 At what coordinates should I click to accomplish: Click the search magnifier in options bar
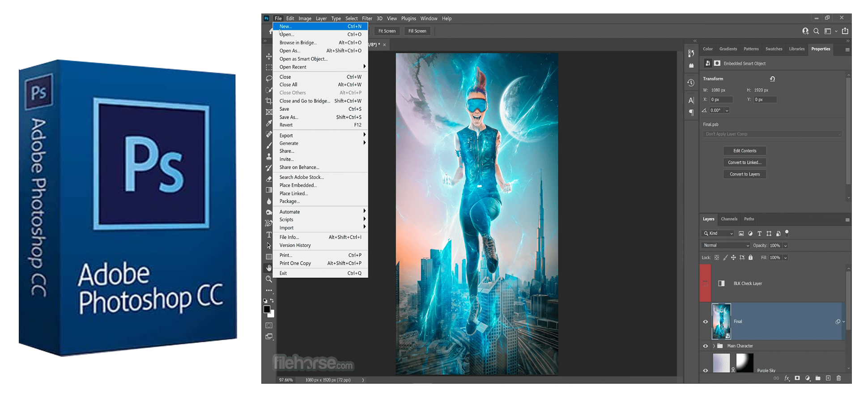[816, 31]
